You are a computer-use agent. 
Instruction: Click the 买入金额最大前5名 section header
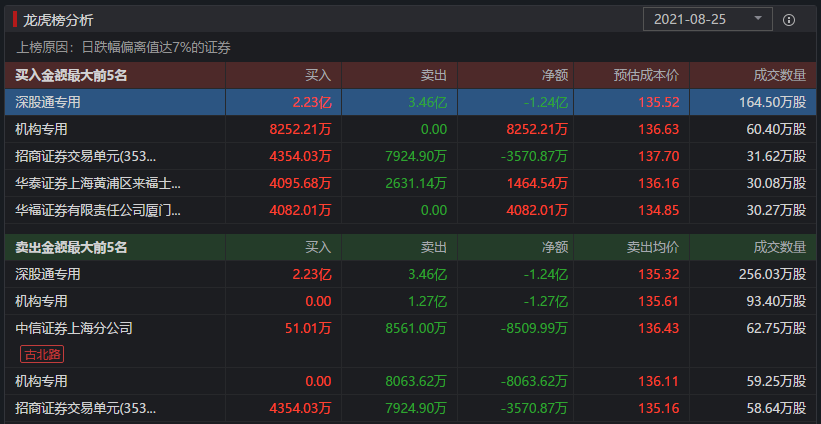tap(71, 75)
